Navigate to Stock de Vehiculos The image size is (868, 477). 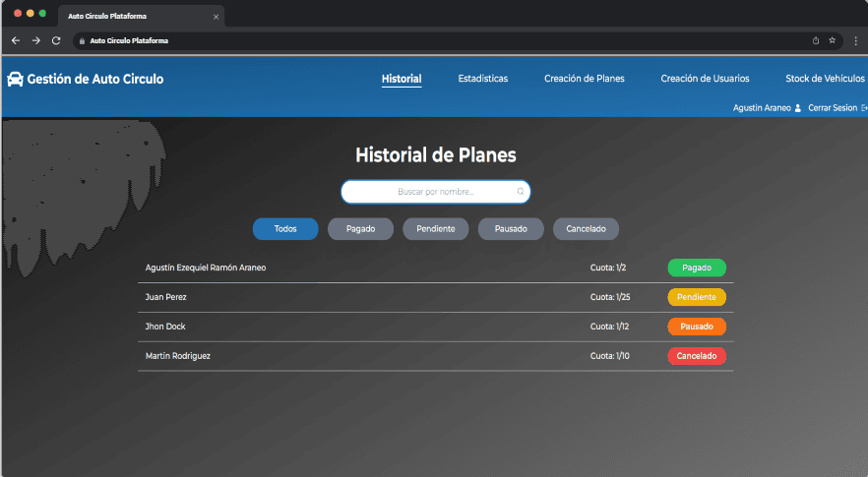825,79
